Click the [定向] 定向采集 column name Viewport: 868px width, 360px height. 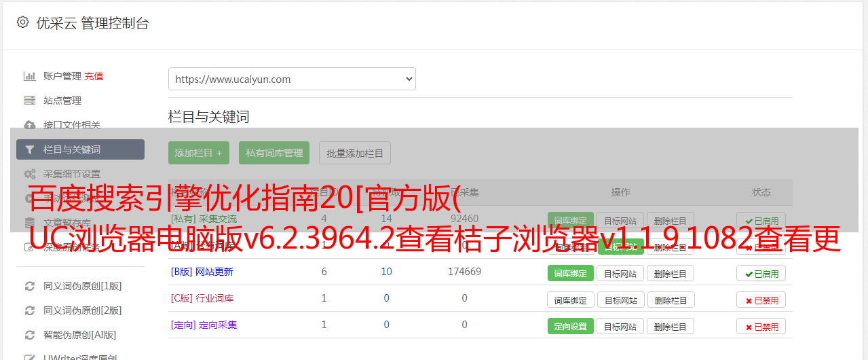click(204, 325)
